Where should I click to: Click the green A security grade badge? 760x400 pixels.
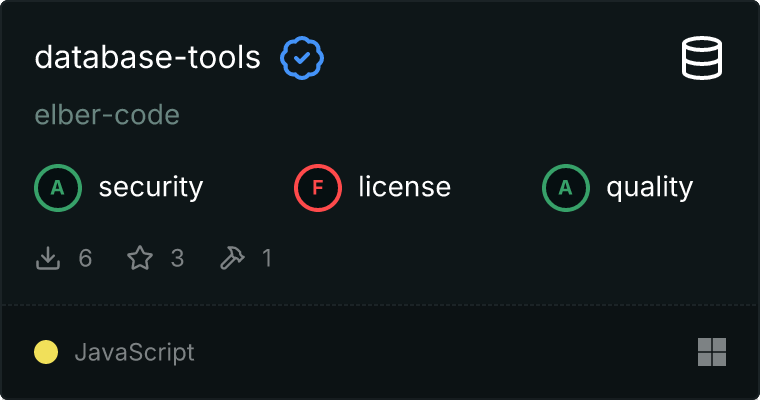coord(58,187)
